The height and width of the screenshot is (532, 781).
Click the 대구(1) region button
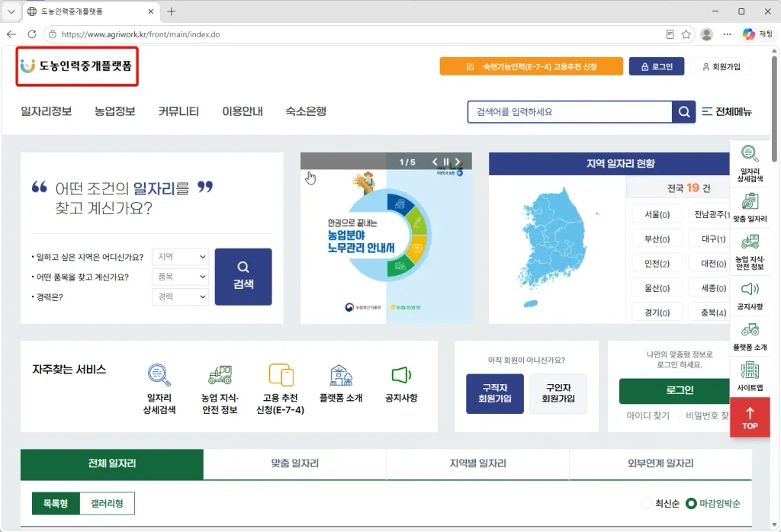point(709,239)
